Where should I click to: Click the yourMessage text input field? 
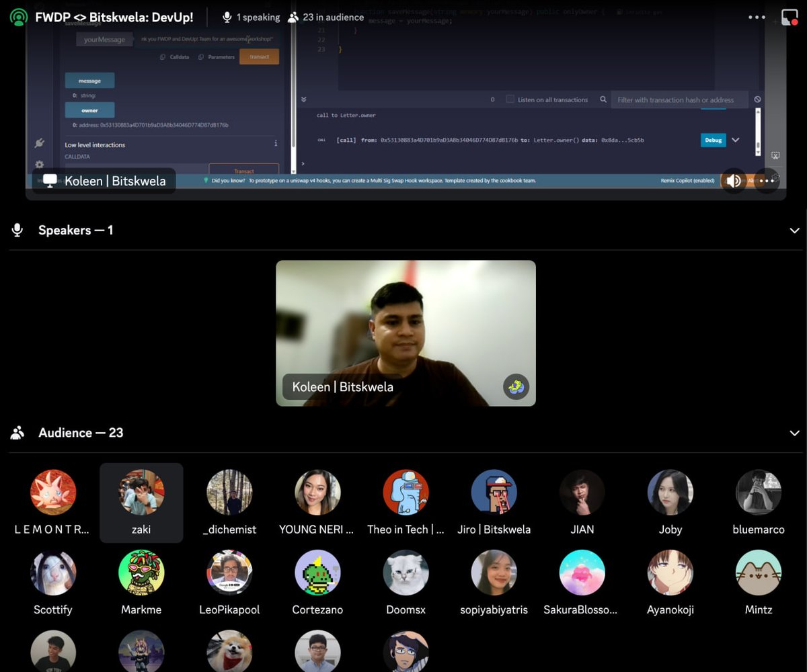(207, 40)
